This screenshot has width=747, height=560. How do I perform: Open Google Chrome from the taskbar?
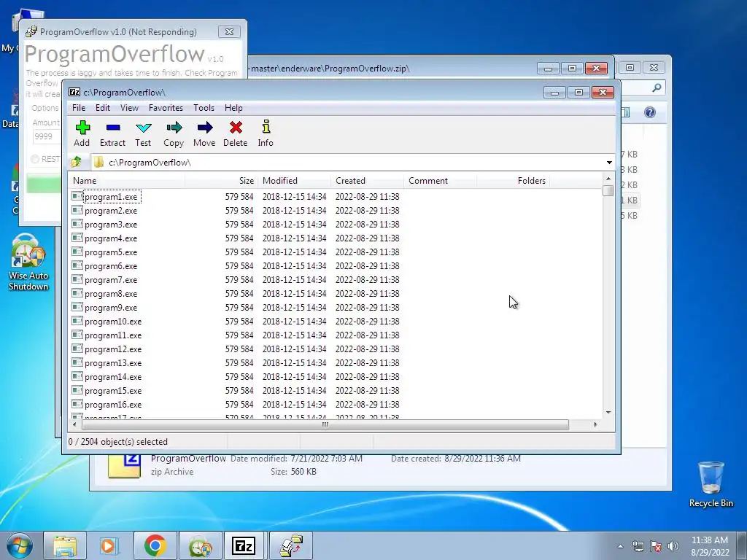155,545
